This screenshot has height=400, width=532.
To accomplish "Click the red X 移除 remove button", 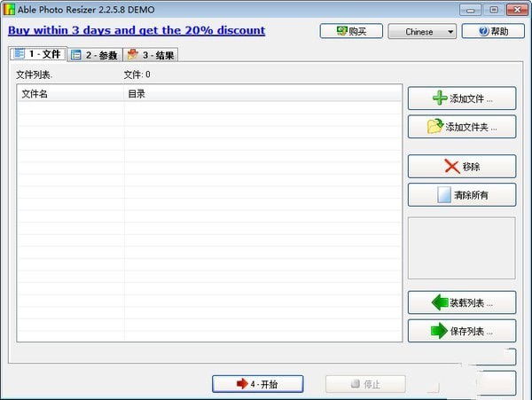I will [x=462, y=167].
